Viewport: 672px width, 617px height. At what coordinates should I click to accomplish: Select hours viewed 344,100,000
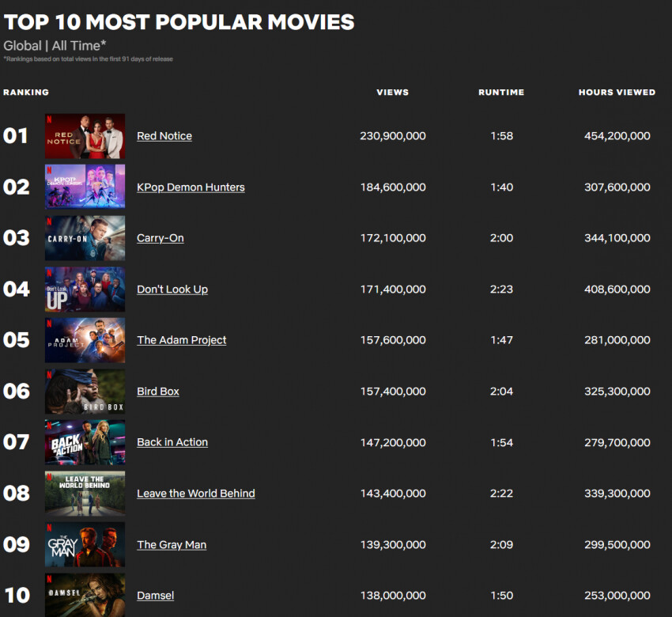pyautogui.click(x=617, y=238)
